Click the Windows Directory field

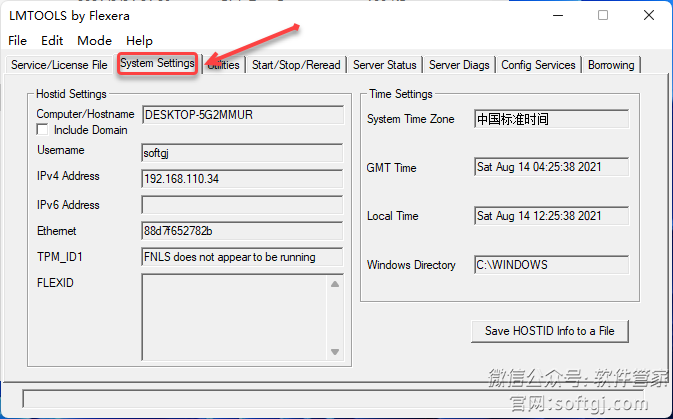[550, 265]
